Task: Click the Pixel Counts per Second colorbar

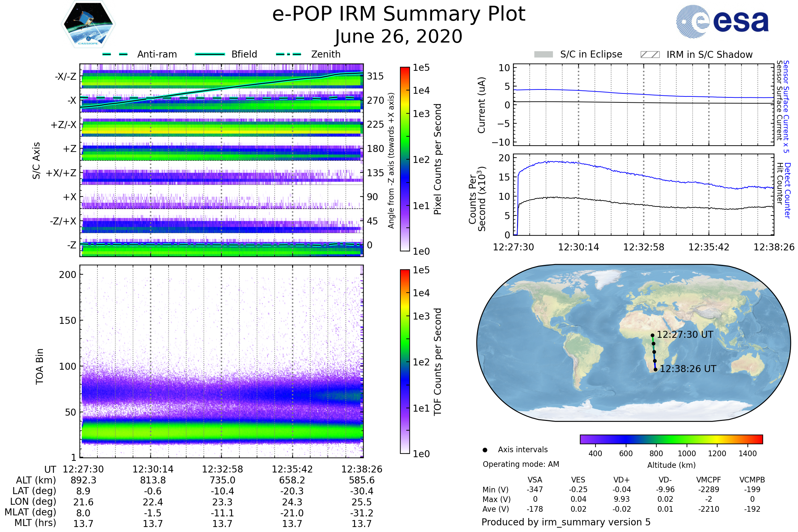Action: click(405, 159)
